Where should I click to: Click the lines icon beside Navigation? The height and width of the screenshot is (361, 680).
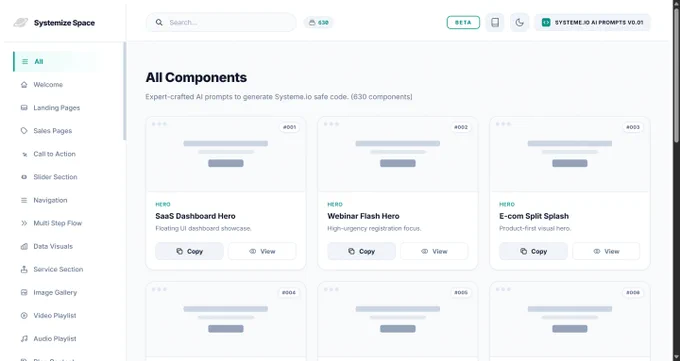point(24,200)
